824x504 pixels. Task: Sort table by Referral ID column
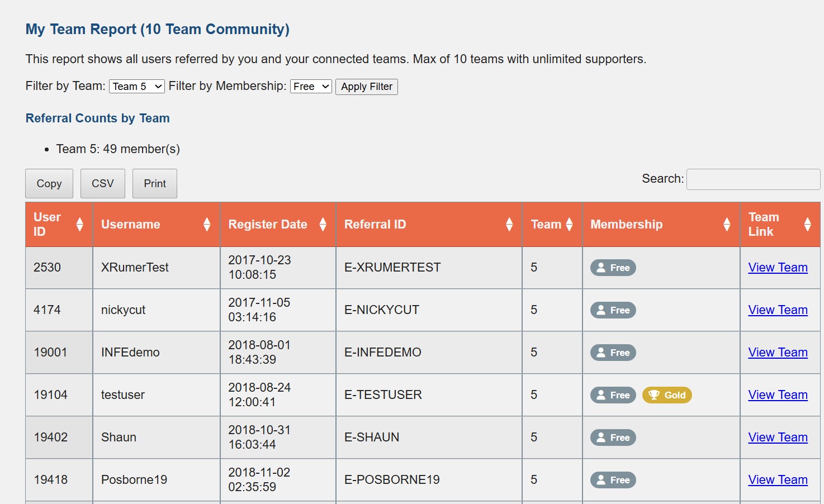click(429, 225)
